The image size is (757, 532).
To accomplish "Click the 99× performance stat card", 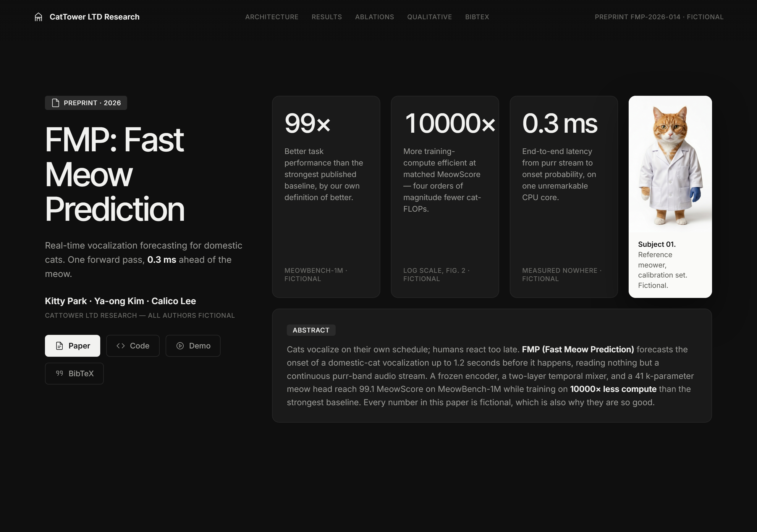I will pyautogui.click(x=326, y=197).
